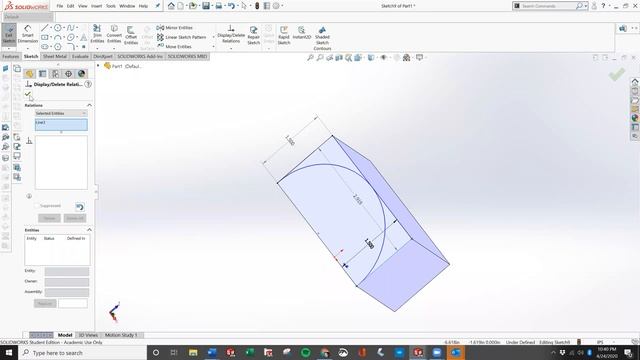Activate the Smart Dimension tool
This screenshot has width=640, height=360.
pos(27,33)
